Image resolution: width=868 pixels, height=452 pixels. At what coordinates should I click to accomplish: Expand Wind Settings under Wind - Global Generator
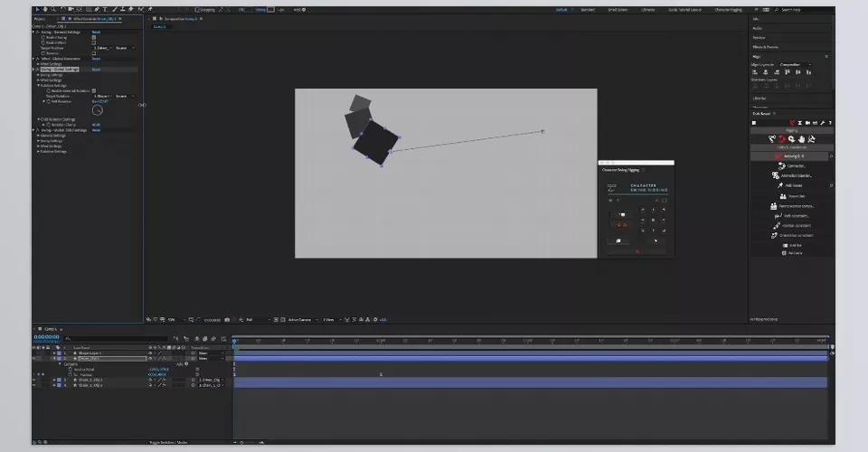[x=38, y=64]
